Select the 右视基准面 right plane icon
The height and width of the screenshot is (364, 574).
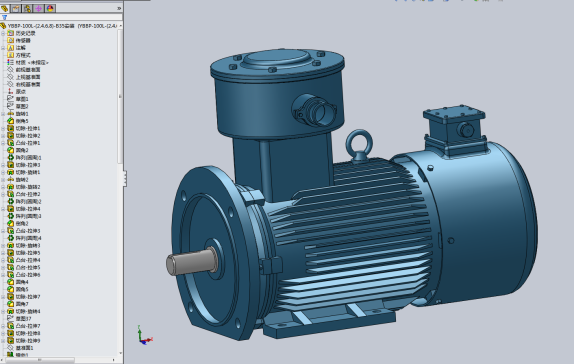(x=11, y=84)
